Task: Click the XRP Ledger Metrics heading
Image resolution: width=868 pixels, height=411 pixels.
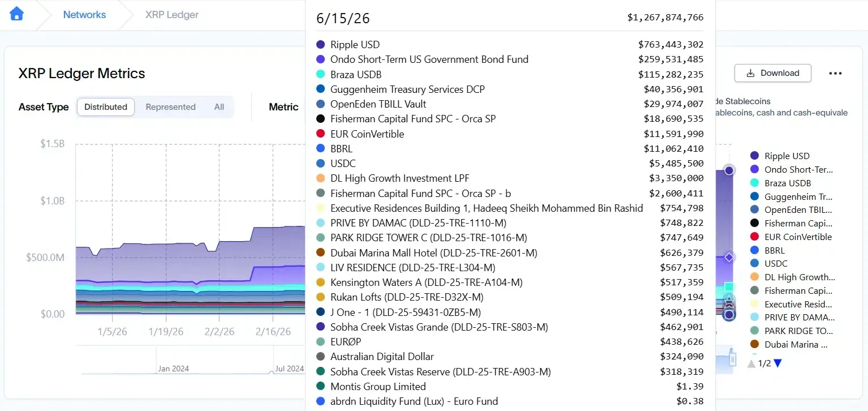Action: (81, 74)
